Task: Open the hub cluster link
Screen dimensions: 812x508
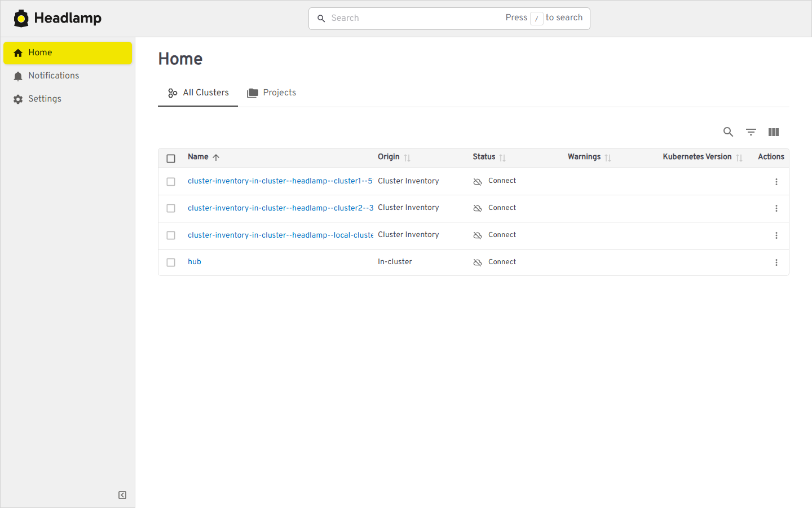Action: 195,262
